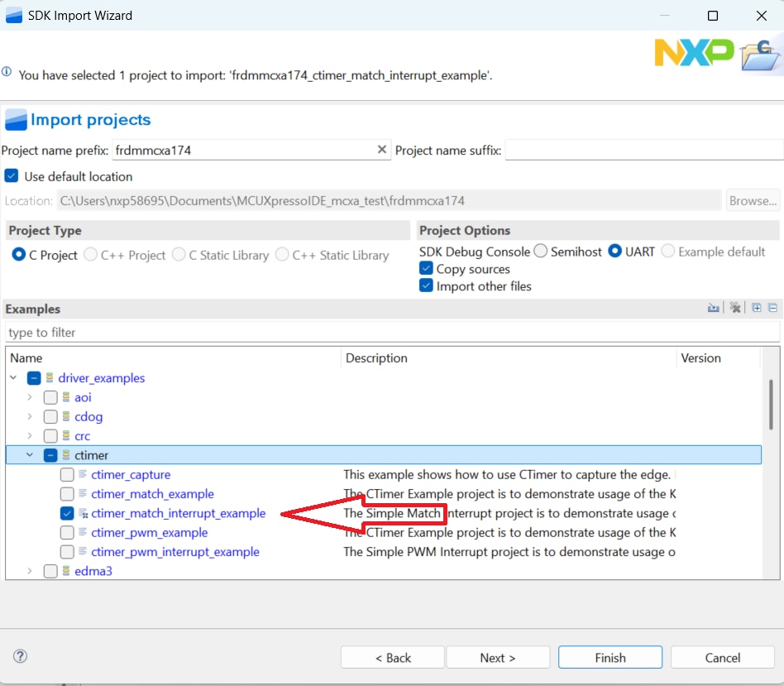The width and height of the screenshot is (784, 686).
Task: Disable the Import other files option
Action: [426, 286]
